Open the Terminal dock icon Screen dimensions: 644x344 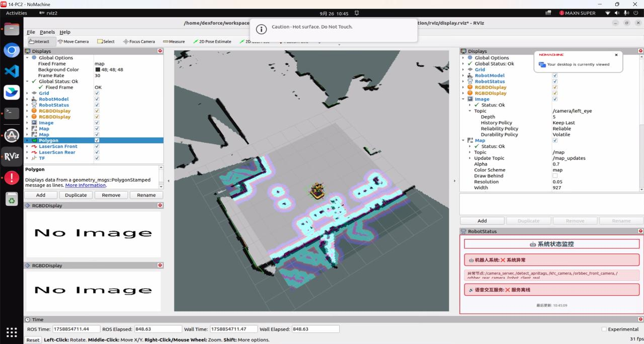click(12, 113)
